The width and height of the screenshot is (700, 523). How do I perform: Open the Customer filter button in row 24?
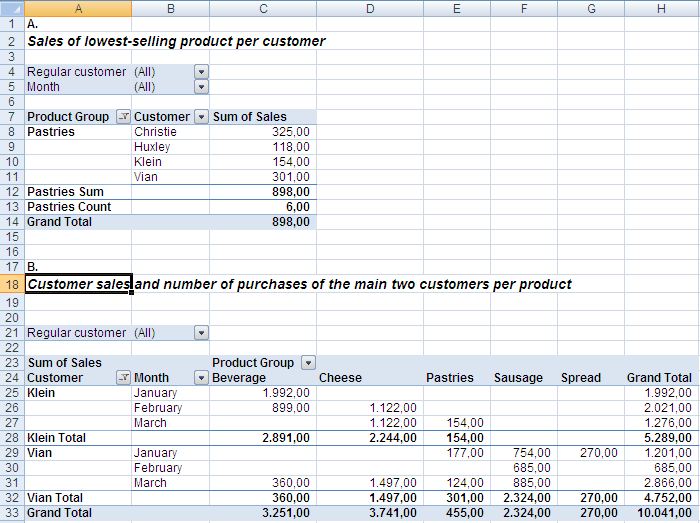point(123,378)
